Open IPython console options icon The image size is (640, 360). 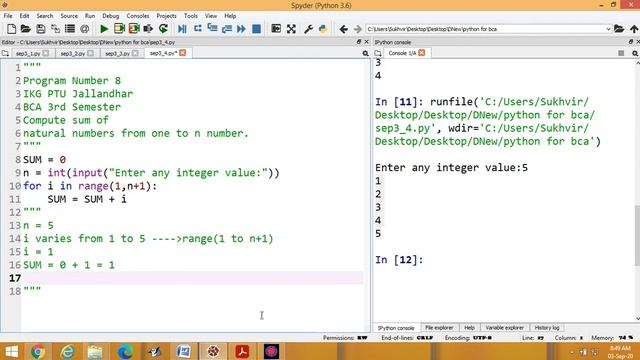coord(635,53)
